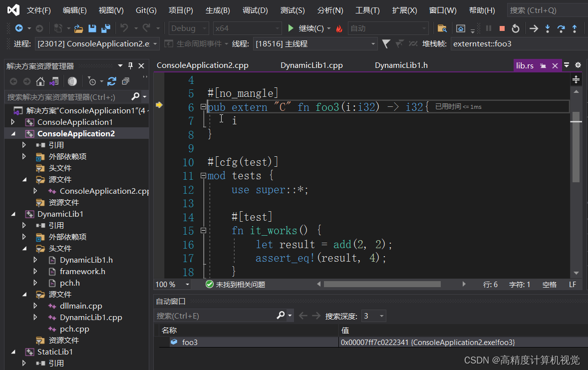
Task: Pin the Solution Explorer panel
Action: pos(130,66)
